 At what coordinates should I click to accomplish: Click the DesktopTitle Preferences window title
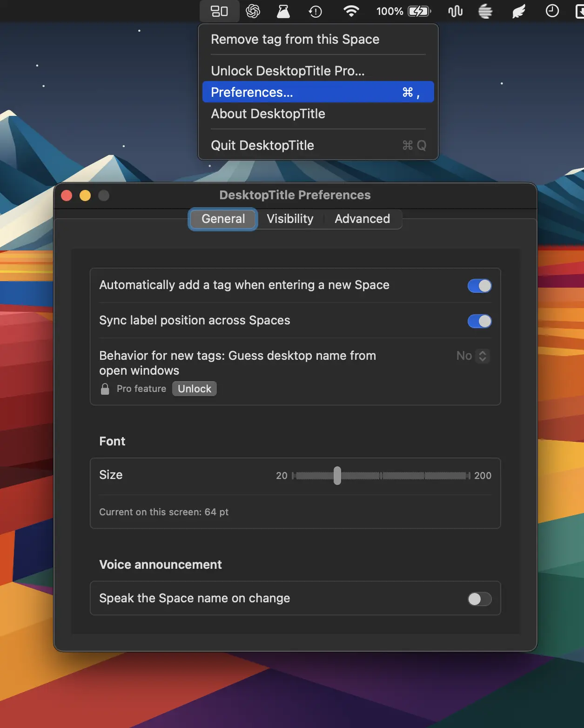(x=295, y=195)
